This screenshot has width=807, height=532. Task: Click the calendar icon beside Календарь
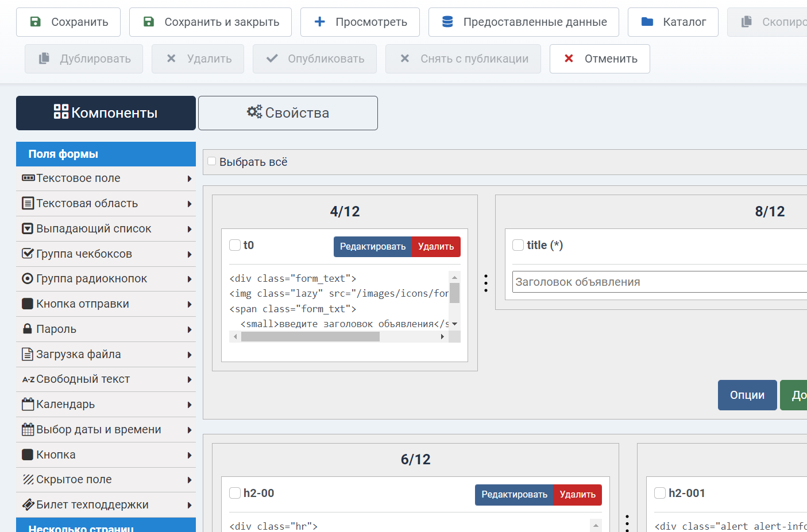click(x=28, y=405)
